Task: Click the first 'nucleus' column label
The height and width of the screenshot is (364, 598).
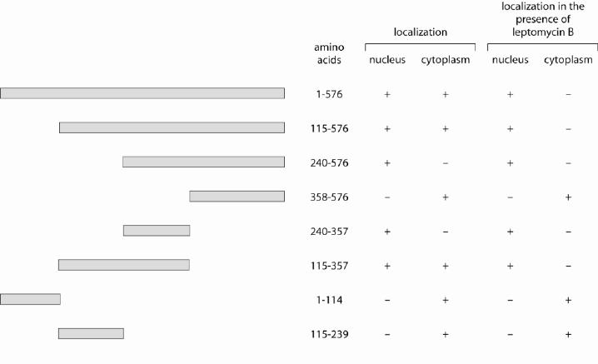Action: pos(387,60)
